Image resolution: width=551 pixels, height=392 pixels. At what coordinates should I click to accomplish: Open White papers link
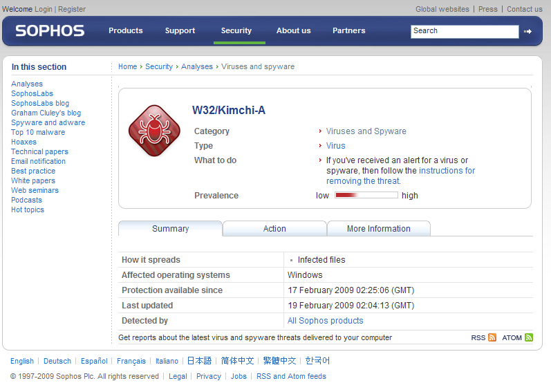coord(33,180)
